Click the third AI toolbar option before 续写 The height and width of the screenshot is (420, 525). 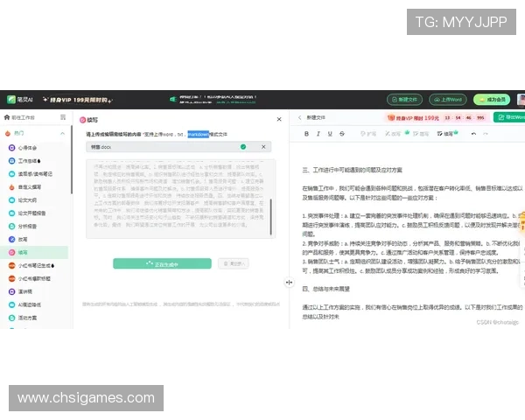pyautogui.click(x=421, y=134)
